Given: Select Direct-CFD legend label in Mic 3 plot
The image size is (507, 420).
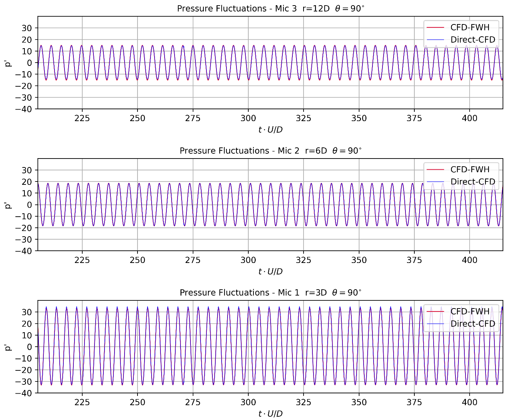Looking at the screenshot, I should click(473, 40).
